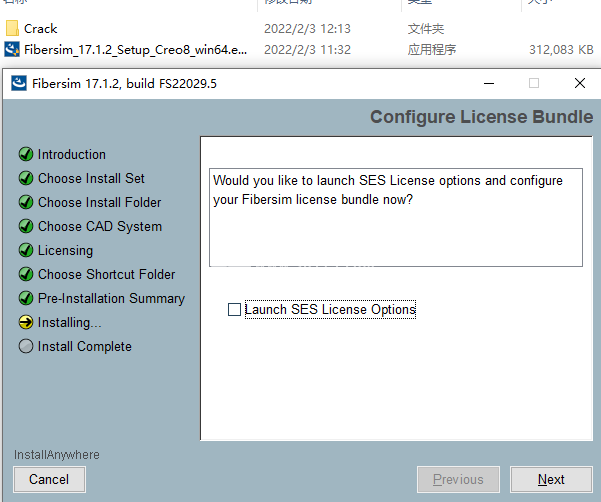Click the Introduction step checkmark icon
This screenshot has height=502, width=601.
coord(26,154)
